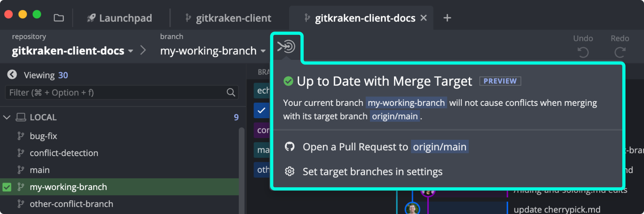Image resolution: width=644 pixels, height=214 pixels.
Task: Click the Undo arrow icon
Action: click(583, 52)
